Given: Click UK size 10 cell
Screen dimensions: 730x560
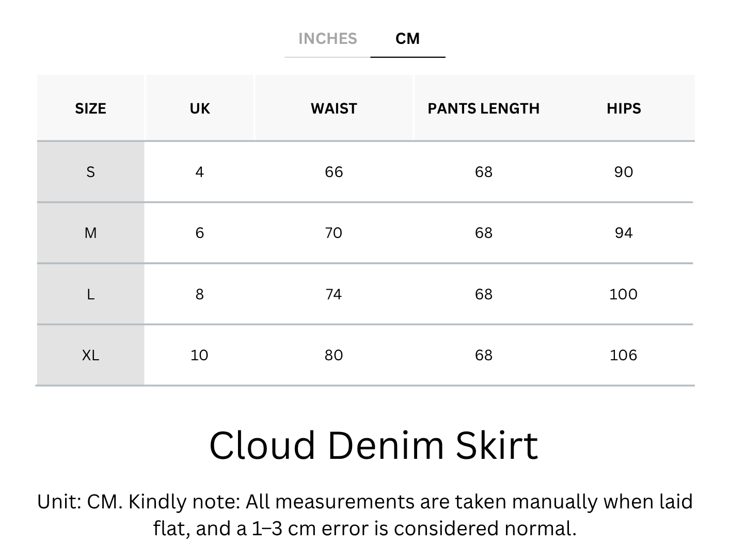Looking at the screenshot, I should point(200,355).
